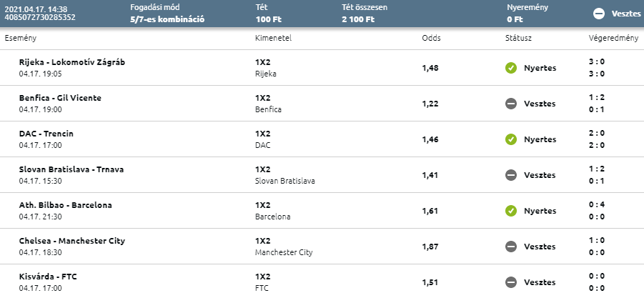Click green Nyertes checkmark for DAC match
Viewport: 644px width, 293px height.
pos(510,139)
